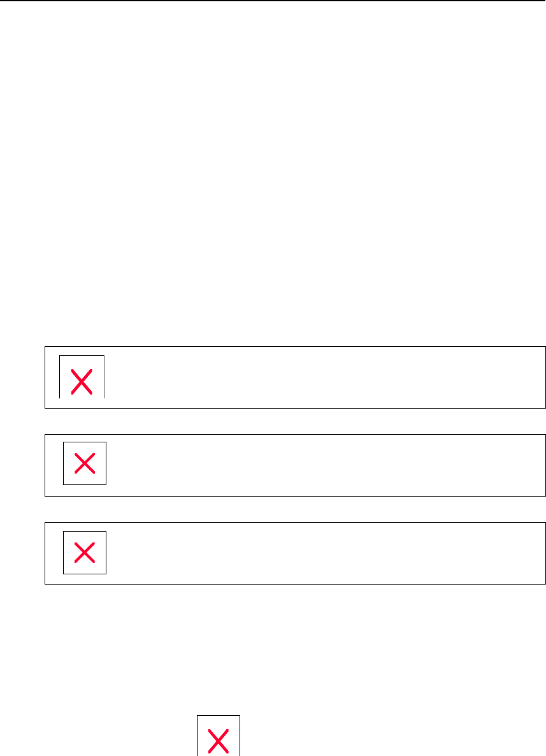Select the red X placeholder below all boxes
Viewport: 546px width, 756px height.
pyautogui.click(x=219, y=741)
